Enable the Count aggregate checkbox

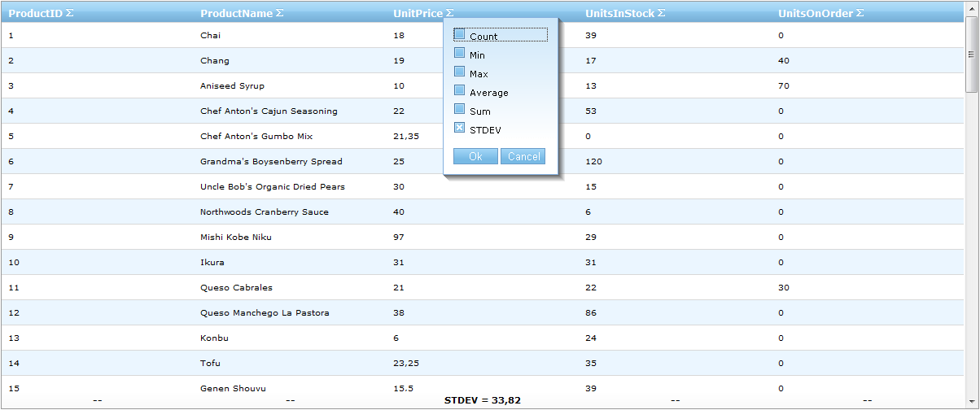(459, 35)
